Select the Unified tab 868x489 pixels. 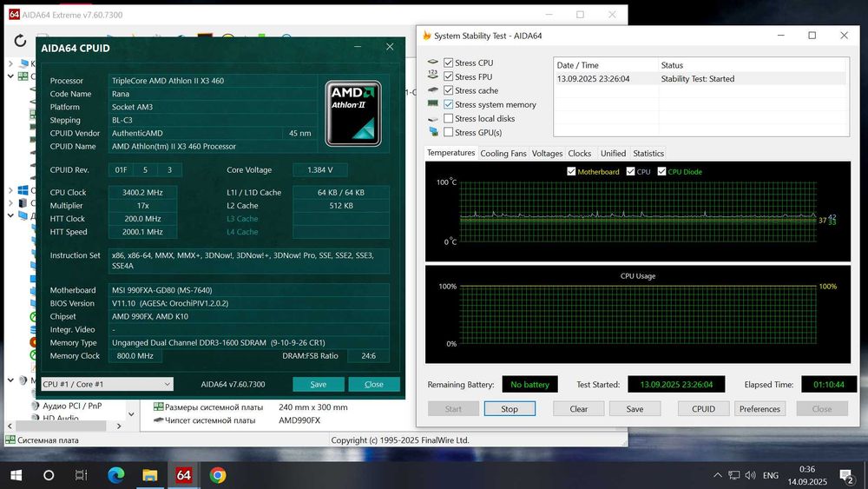(614, 154)
